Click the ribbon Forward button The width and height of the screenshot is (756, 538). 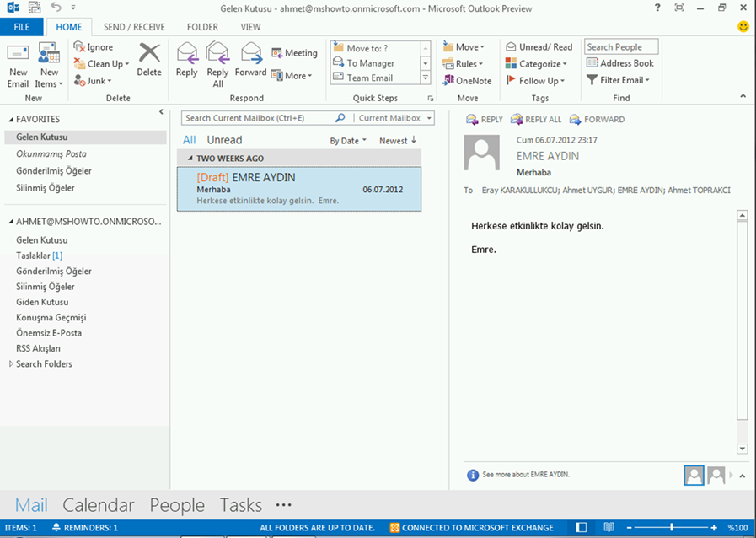click(x=250, y=60)
